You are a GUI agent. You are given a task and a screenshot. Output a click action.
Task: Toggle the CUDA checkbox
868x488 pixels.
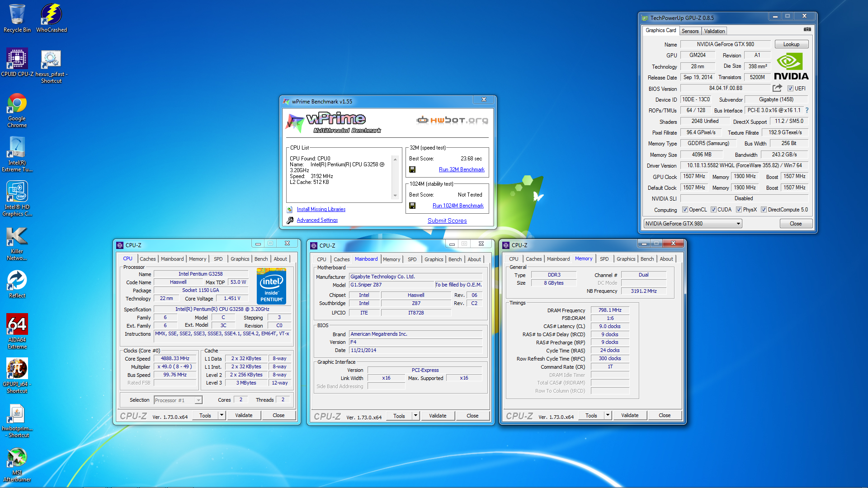713,210
